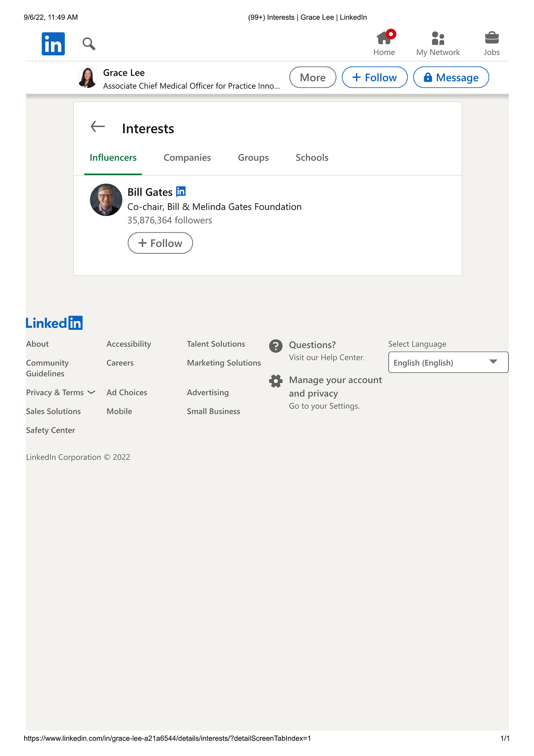This screenshot has width=534, height=756.
Task: Click Manage your account and privacy
Action: (335, 386)
